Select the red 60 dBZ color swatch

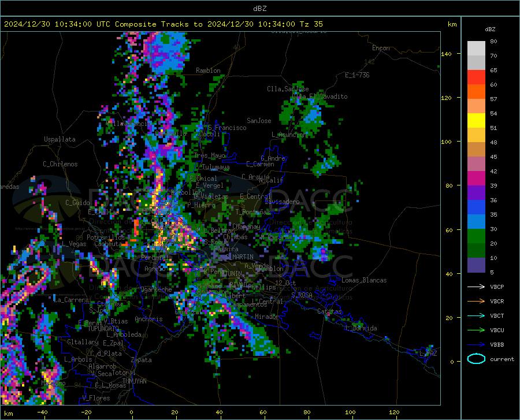coord(476,77)
